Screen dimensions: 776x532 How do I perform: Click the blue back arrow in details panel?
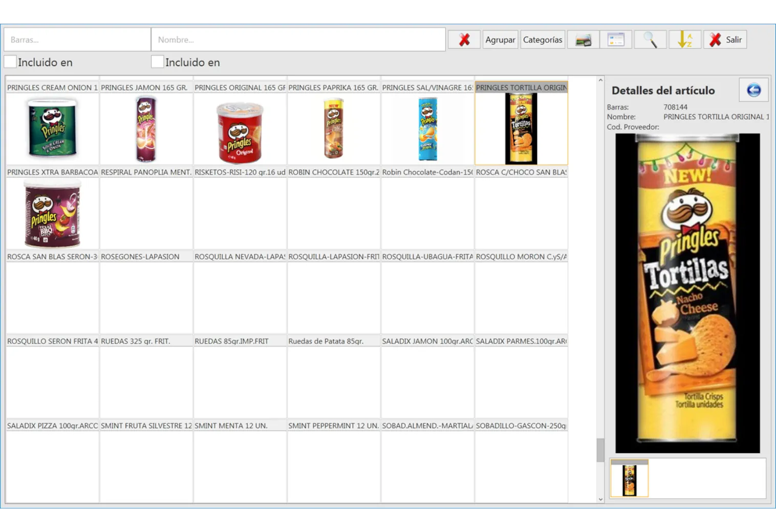[753, 91]
